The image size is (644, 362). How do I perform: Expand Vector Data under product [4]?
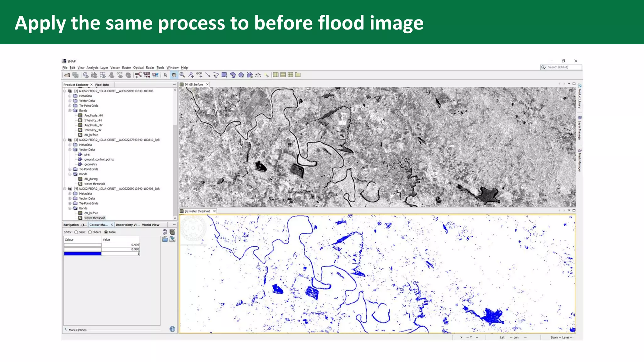70,199
